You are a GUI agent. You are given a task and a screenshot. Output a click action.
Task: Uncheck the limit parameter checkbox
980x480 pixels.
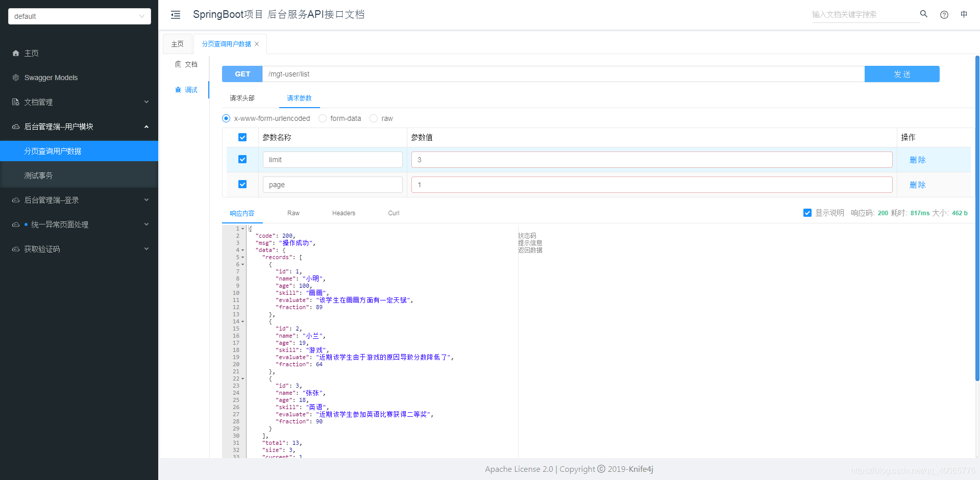tap(242, 159)
